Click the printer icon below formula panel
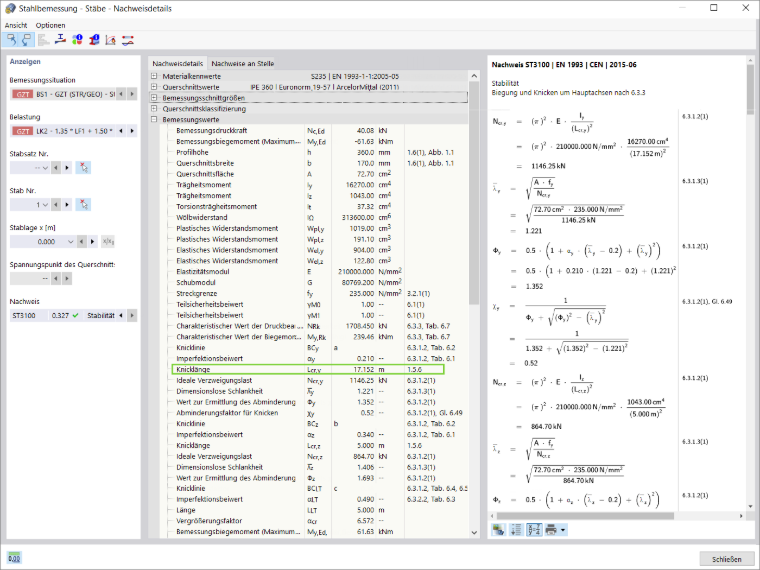This screenshot has height=570, width=760. pos(551,530)
